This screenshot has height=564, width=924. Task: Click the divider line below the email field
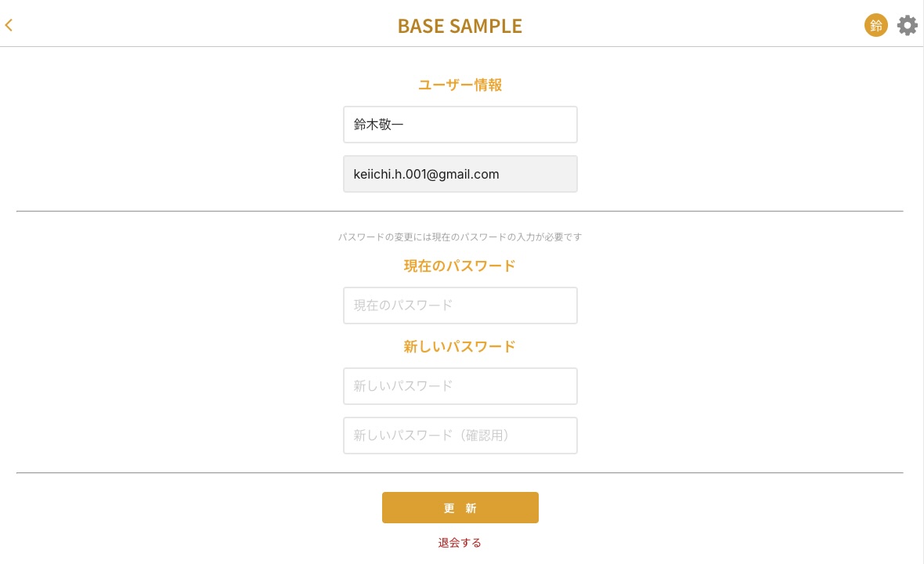pyautogui.click(x=460, y=211)
